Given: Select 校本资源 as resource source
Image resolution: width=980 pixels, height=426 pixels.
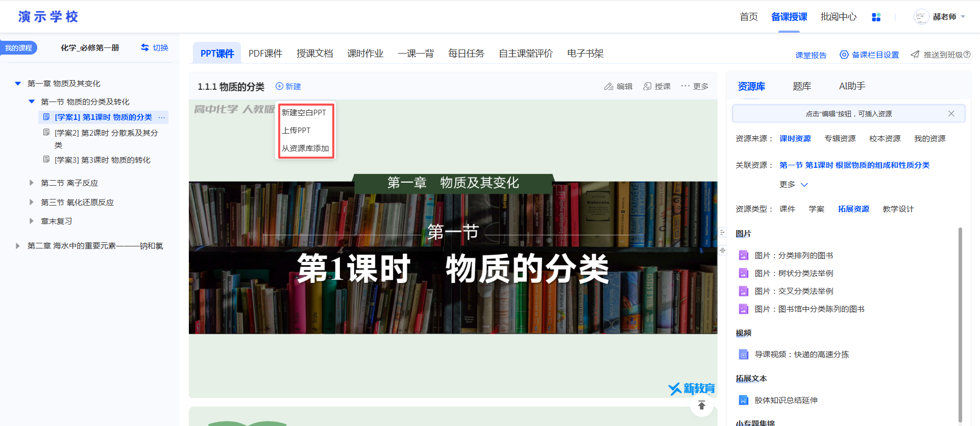Looking at the screenshot, I should coord(885,139).
